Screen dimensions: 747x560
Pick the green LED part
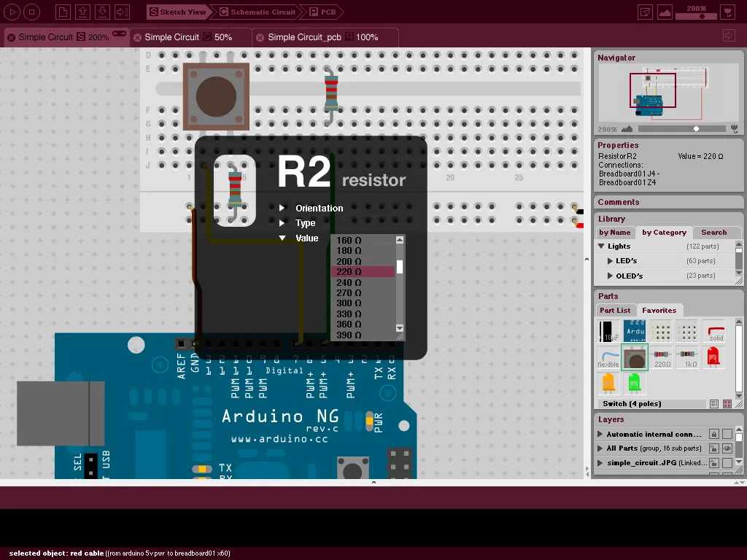[634, 383]
